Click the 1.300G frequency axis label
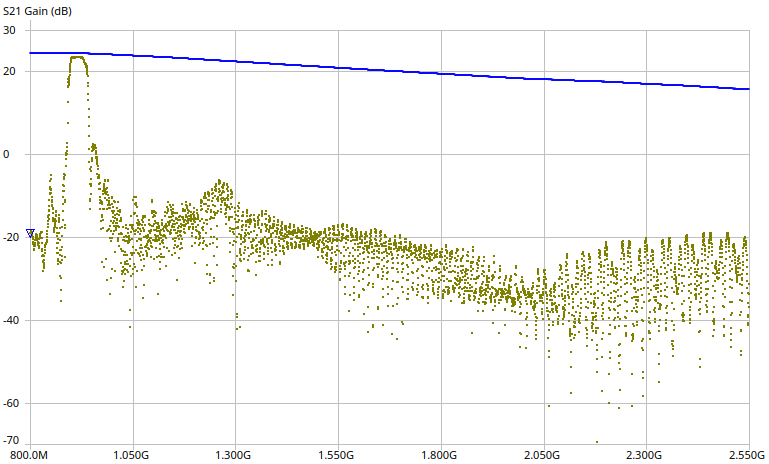Screen dimensions: 769x464 click(x=233, y=455)
